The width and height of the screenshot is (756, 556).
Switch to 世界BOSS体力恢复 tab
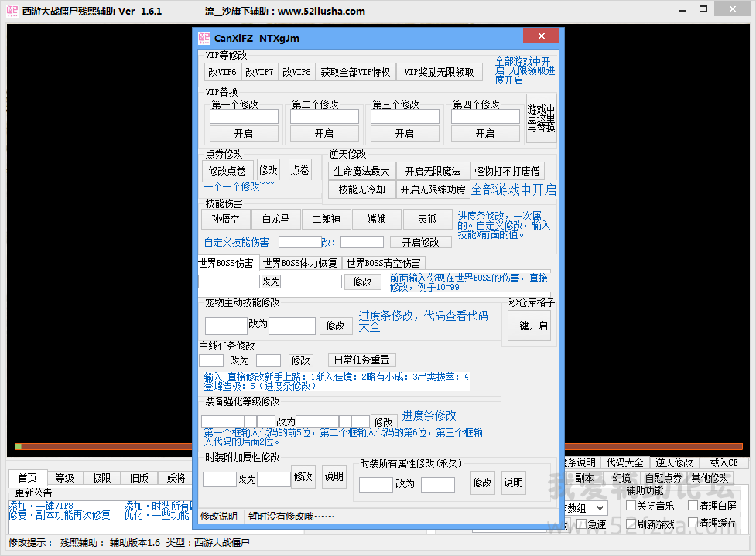300,263
